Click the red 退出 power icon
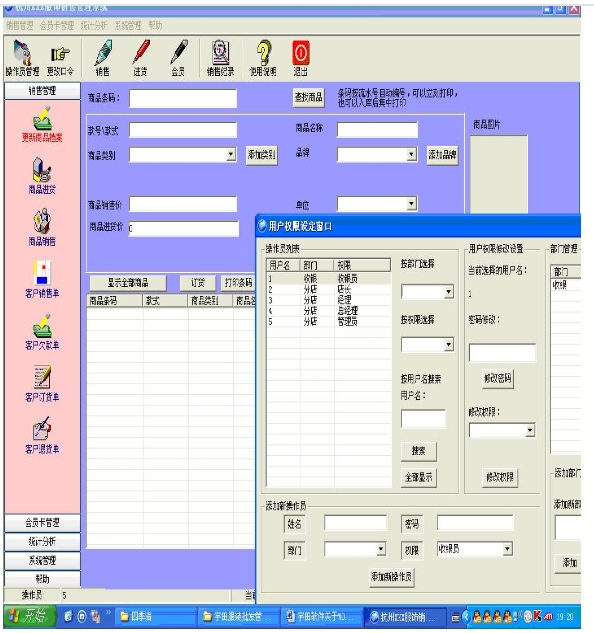 [x=300, y=53]
